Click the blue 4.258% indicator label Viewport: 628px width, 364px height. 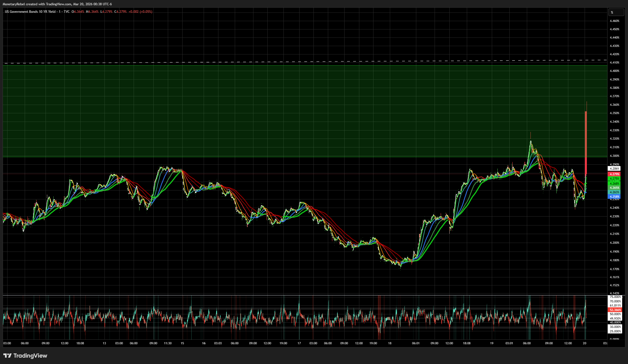pos(614,197)
